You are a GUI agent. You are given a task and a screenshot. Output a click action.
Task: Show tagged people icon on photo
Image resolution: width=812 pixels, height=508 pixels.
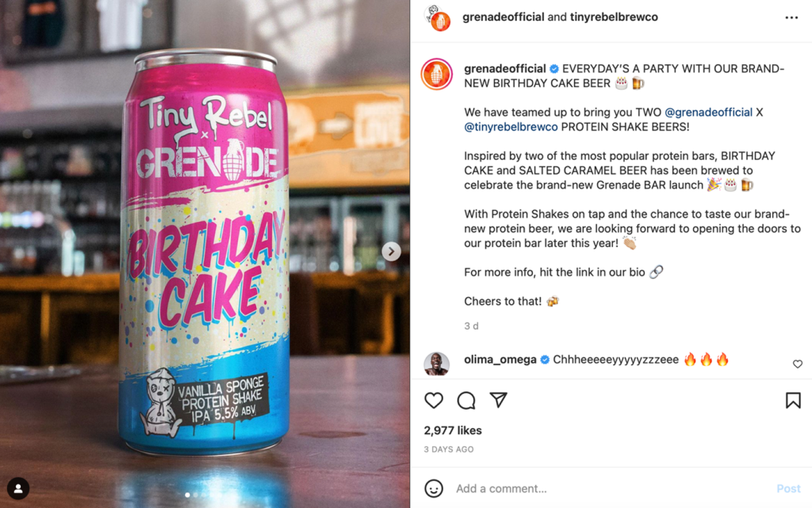18,488
